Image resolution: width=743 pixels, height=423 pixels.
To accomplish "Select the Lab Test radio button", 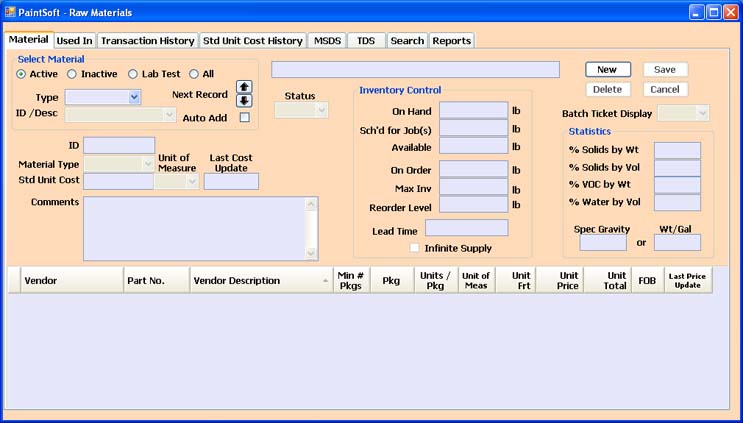I will (x=133, y=74).
